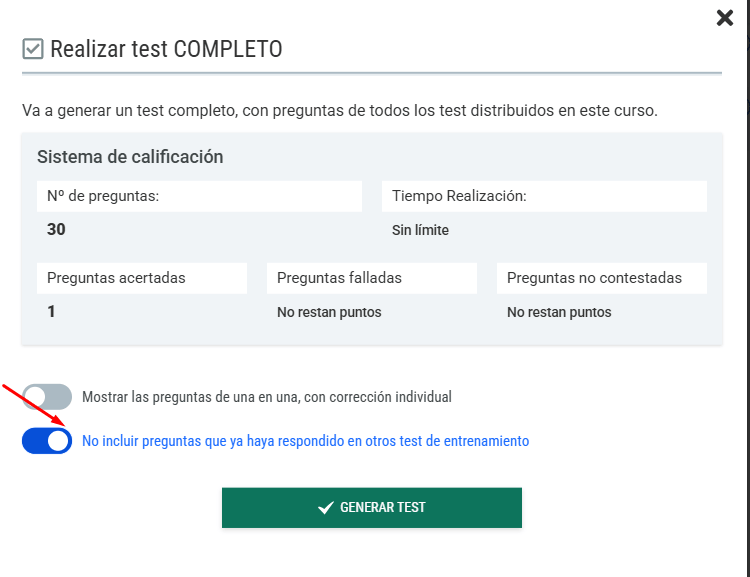The height and width of the screenshot is (577, 750).
Task: Click the checkmark icon on the Generar Test button
Action: 326,508
